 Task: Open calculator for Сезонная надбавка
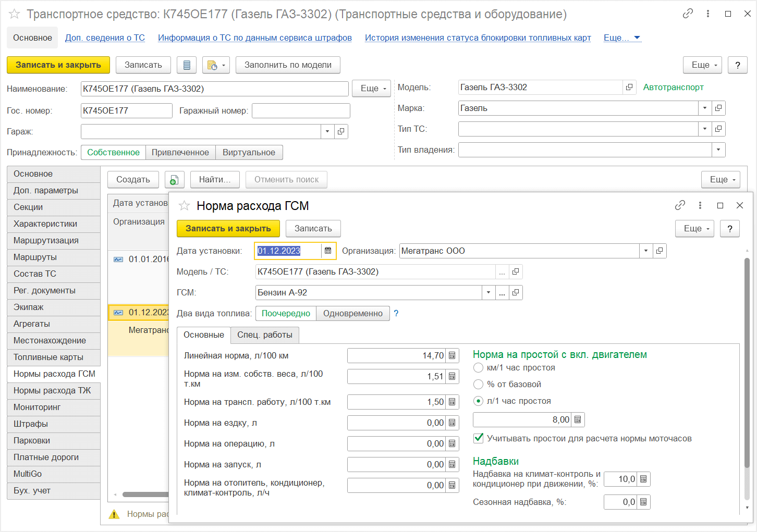[x=643, y=502]
